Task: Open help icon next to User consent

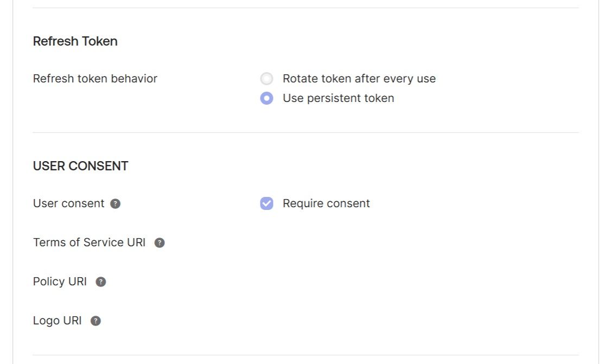Action: 115,204
